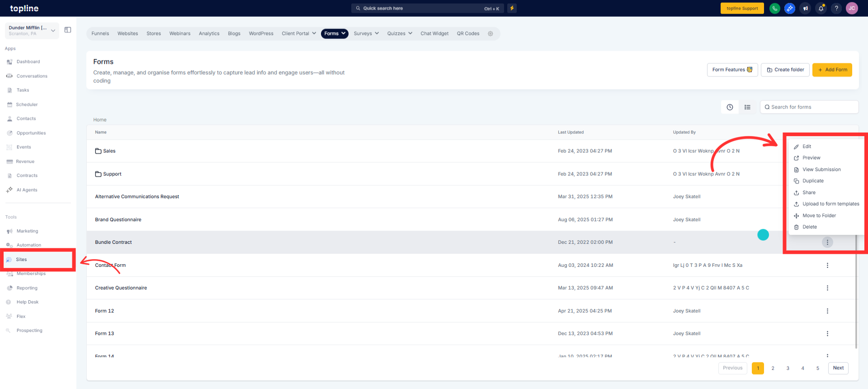Expand the Client Portal dropdown
The width and height of the screenshot is (868, 389).
(299, 33)
